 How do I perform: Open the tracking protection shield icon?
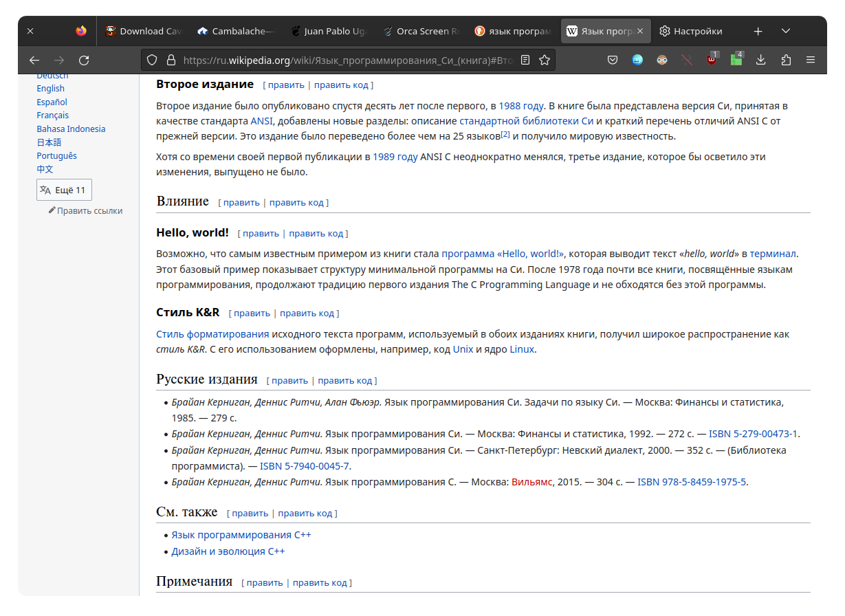[x=153, y=60]
